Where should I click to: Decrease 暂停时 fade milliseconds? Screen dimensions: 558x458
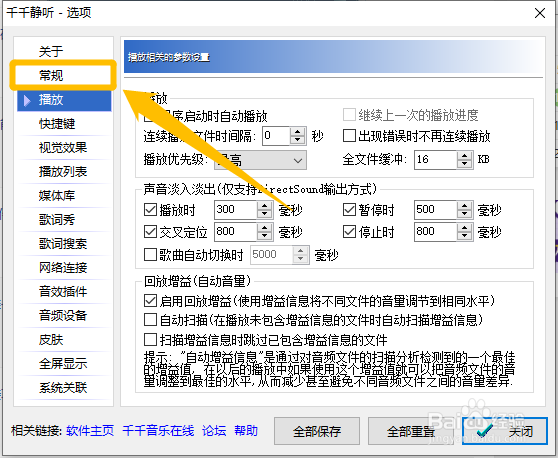(464, 214)
